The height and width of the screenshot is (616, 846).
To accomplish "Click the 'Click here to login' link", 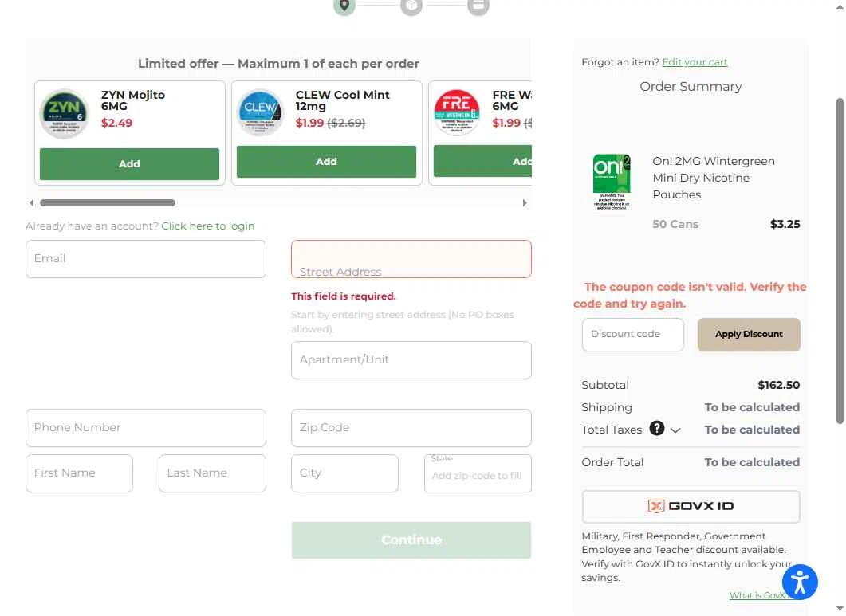I will pos(208,226).
